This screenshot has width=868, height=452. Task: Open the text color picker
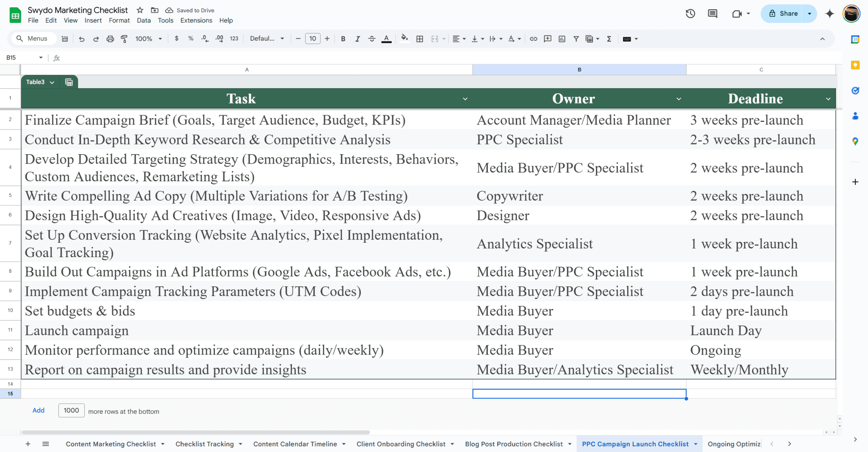[x=386, y=39]
